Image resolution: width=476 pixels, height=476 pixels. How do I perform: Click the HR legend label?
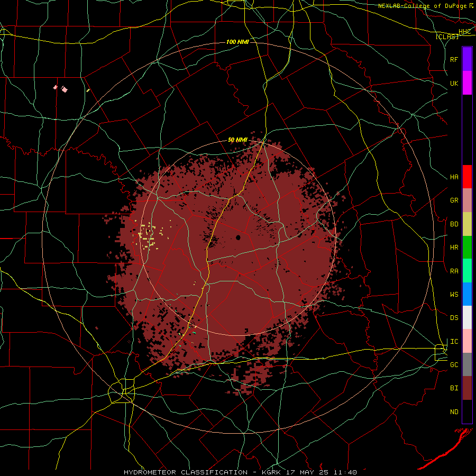454,248
